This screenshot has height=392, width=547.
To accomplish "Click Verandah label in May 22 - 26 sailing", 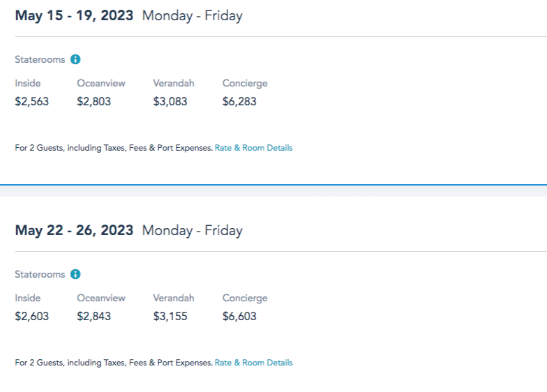I will click(x=174, y=299).
